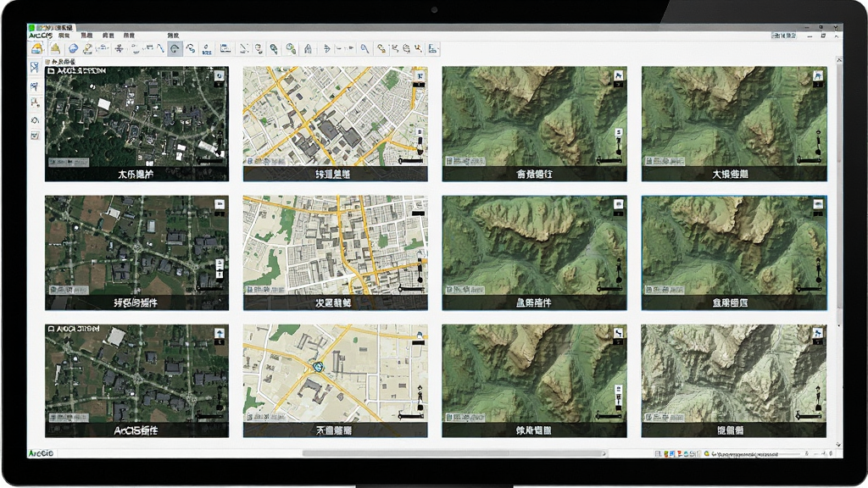Click the vertical scrollbar on the right
The height and width of the screenshot is (488, 868).
click(x=839, y=188)
